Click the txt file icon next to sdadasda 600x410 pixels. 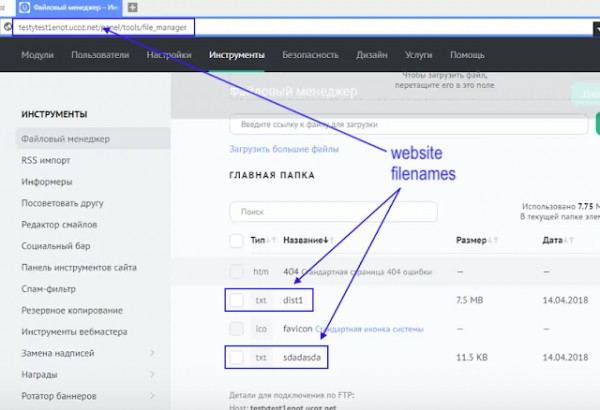tap(261, 357)
